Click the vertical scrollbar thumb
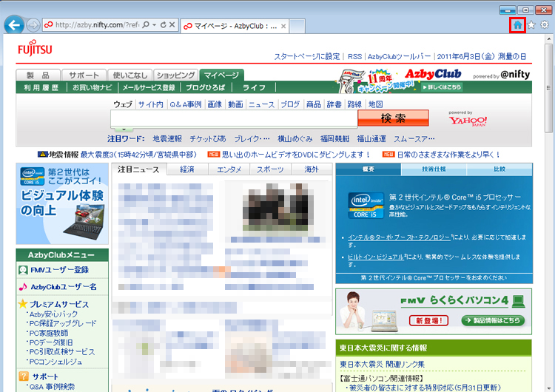This screenshot has height=392, width=555. click(x=549, y=88)
